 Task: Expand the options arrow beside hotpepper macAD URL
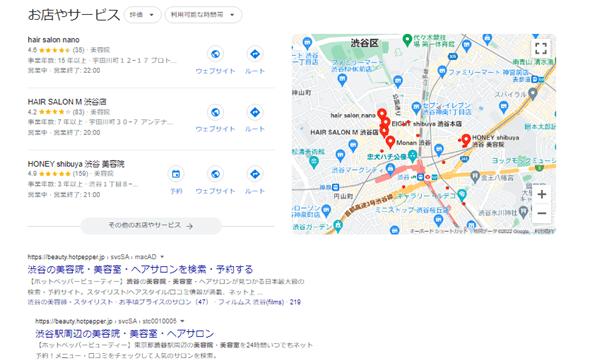click(x=162, y=257)
